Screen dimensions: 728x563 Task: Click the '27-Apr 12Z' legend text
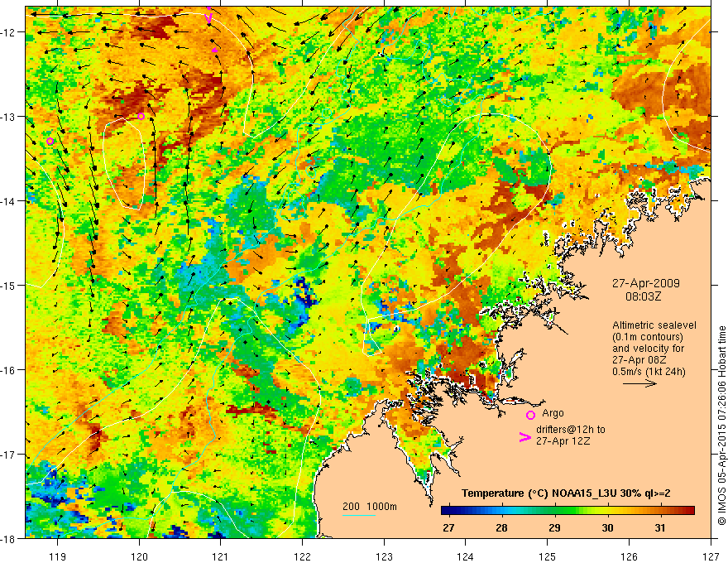563,441
